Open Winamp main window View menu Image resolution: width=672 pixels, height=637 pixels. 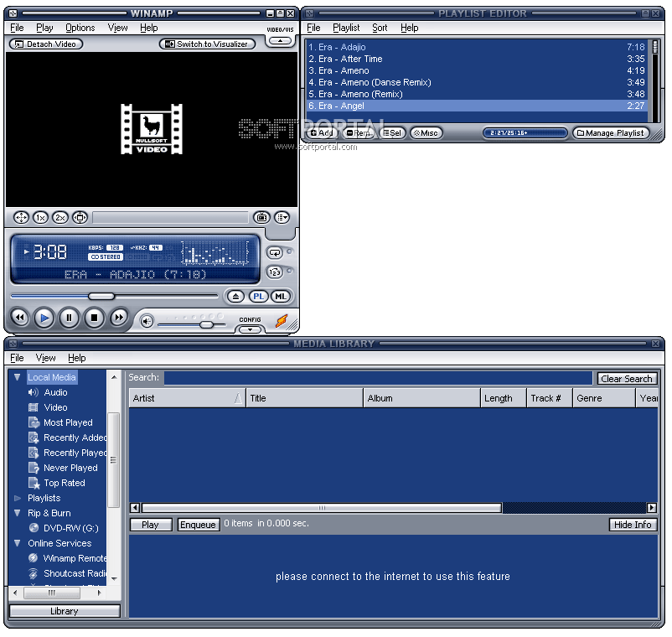coord(117,28)
